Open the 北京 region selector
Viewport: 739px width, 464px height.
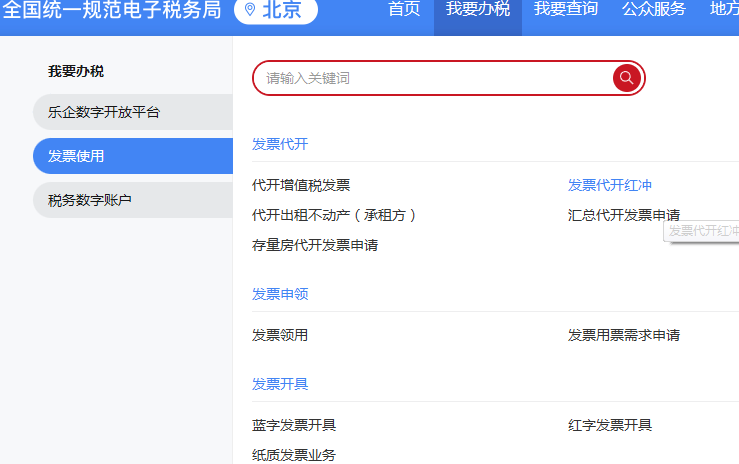(x=276, y=10)
